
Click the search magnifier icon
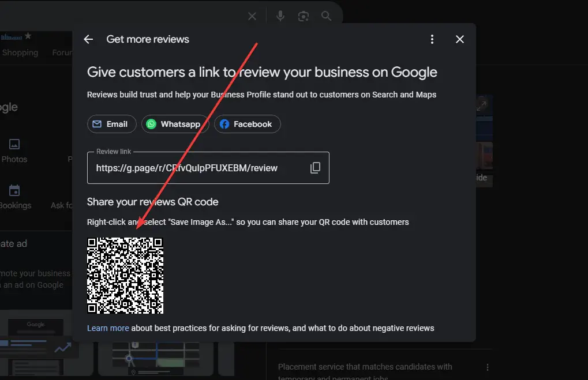pyautogui.click(x=326, y=16)
